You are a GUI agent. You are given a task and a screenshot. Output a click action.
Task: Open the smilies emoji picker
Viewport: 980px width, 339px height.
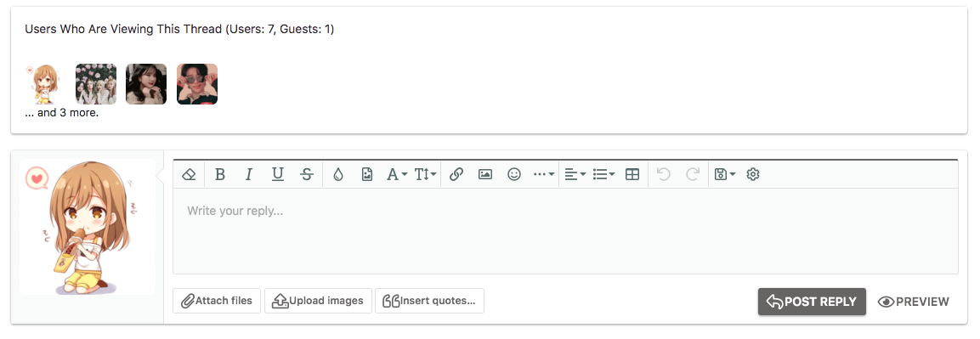point(514,175)
